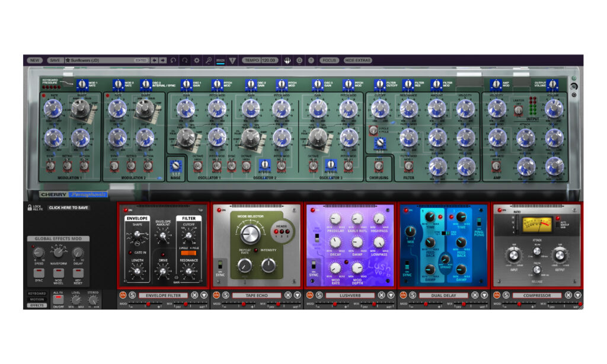Viewport: 607px width, 364px height.
Task: Select the next preset arrow
Action: 162,60
